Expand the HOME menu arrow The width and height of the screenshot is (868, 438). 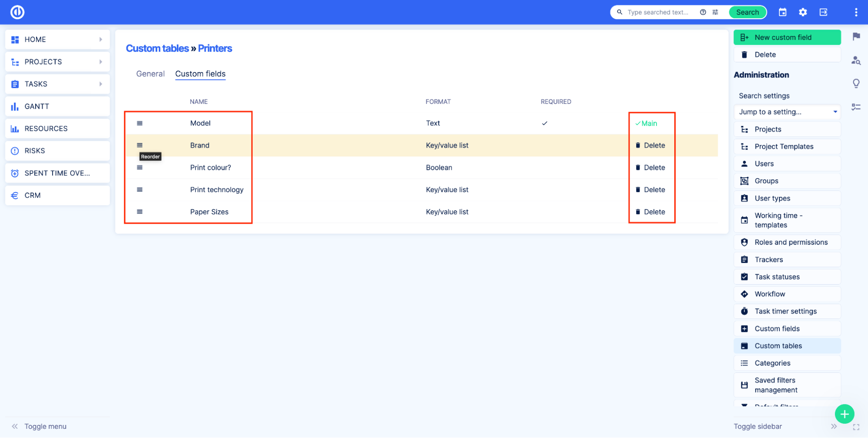coord(101,40)
